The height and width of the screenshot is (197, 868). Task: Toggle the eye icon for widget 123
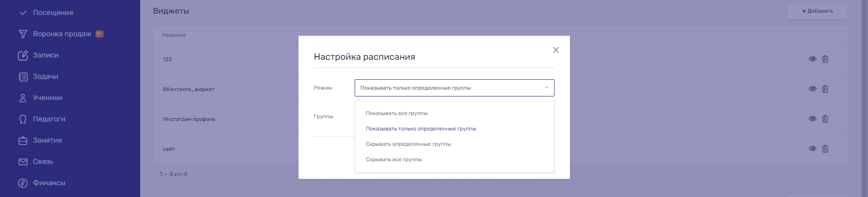click(812, 59)
